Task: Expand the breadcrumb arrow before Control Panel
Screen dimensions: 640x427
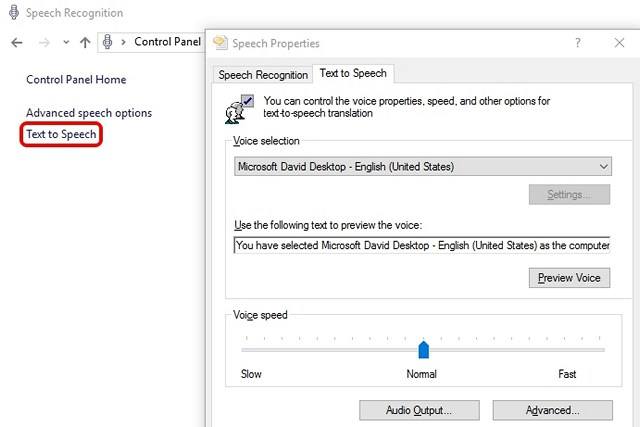Action: pos(124,42)
